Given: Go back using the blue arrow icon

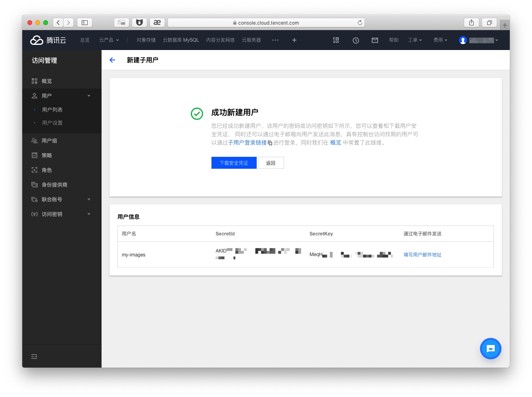Looking at the screenshot, I should click(112, 60).
